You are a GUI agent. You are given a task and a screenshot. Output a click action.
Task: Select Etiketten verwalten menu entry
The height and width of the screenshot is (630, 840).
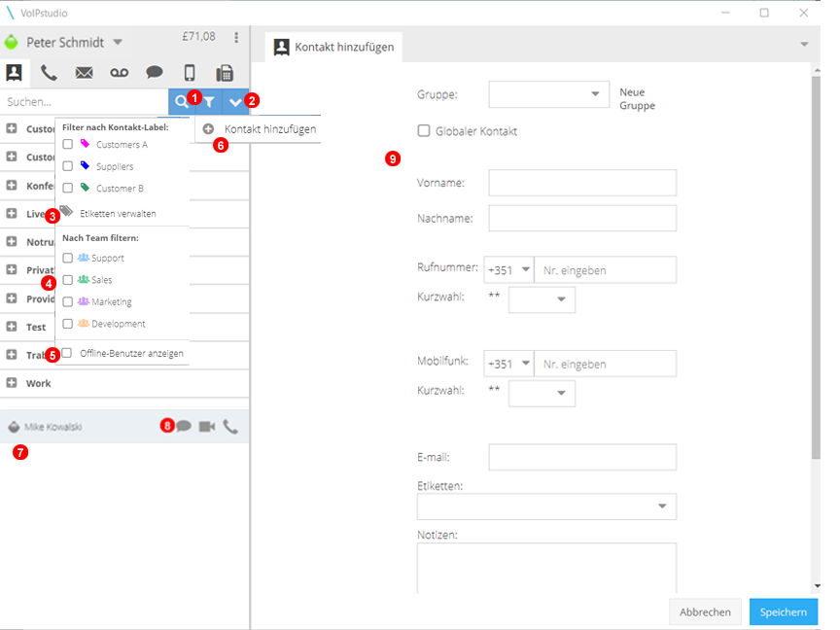(x=120, y=211)
